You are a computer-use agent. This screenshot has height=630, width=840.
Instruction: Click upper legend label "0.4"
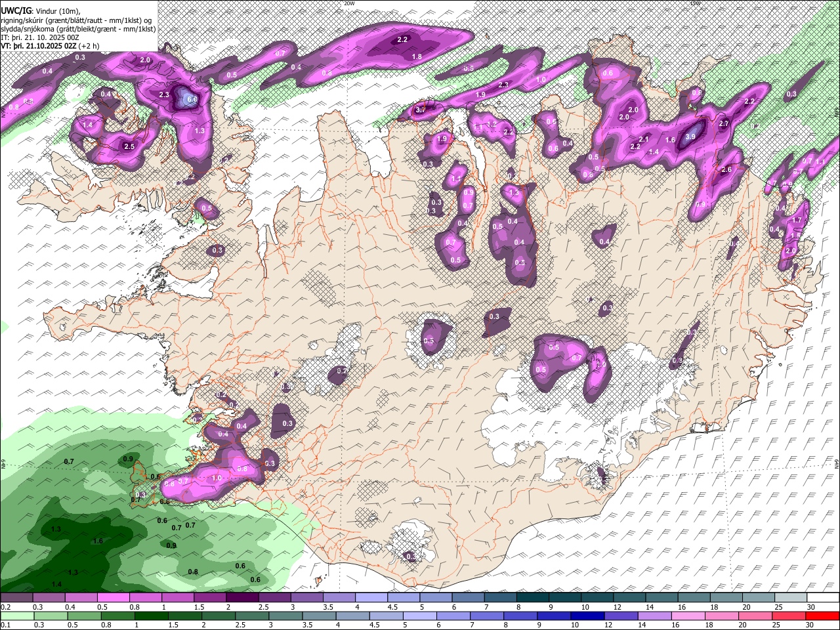coord(70,607)
